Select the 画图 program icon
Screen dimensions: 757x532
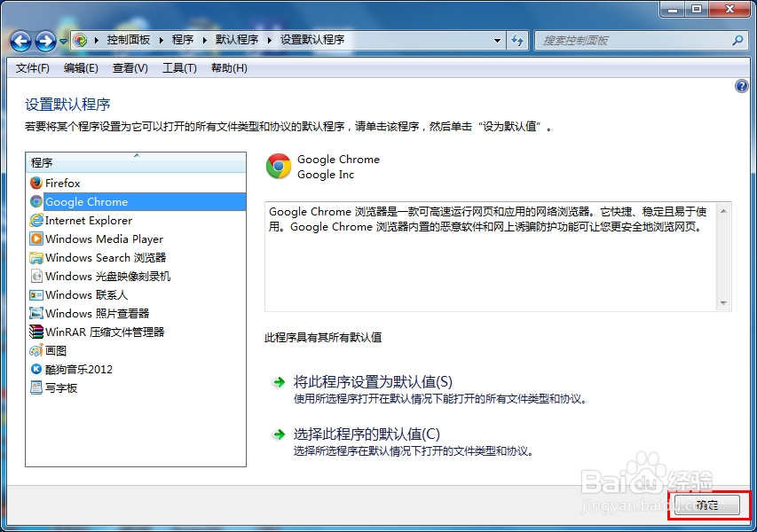click(36, 350)
